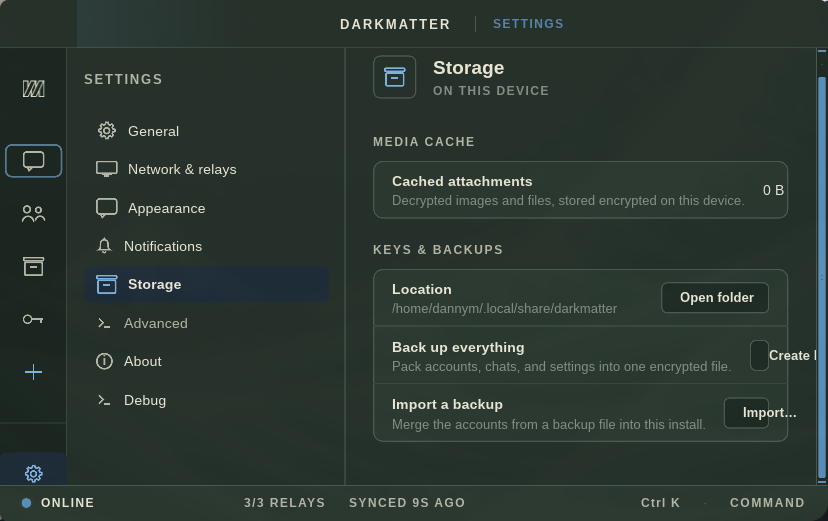828x521 pixels.
Task: Click the Create backup button
Action: [x=784, y=355]
